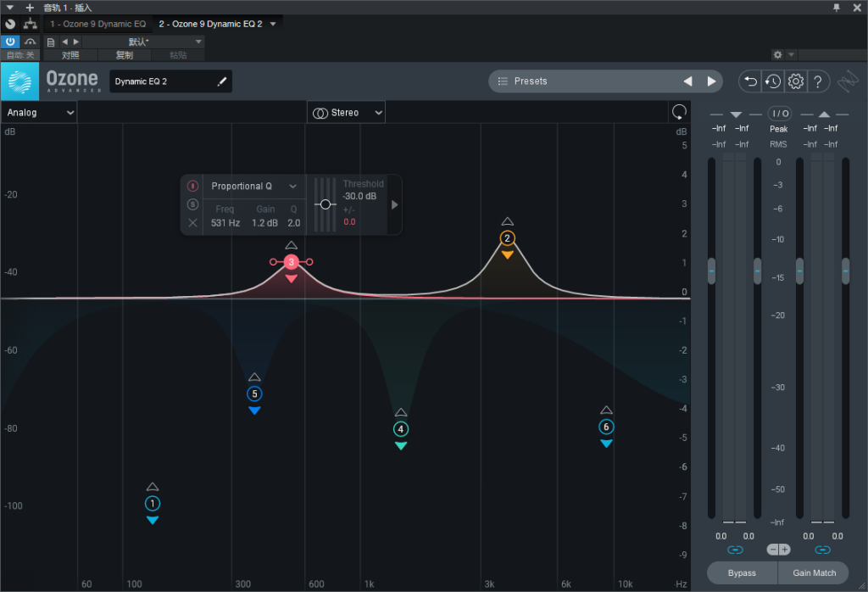The height and width of the screenshot is (592, 868).
Task: Open the 默认 preset dropdown
Action: [x=143, y=42]
